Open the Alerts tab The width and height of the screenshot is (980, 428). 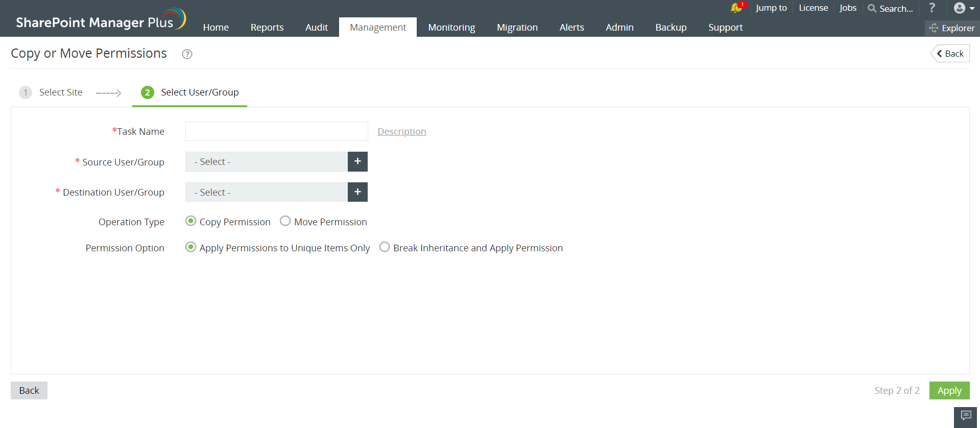[x=572, y=27]
